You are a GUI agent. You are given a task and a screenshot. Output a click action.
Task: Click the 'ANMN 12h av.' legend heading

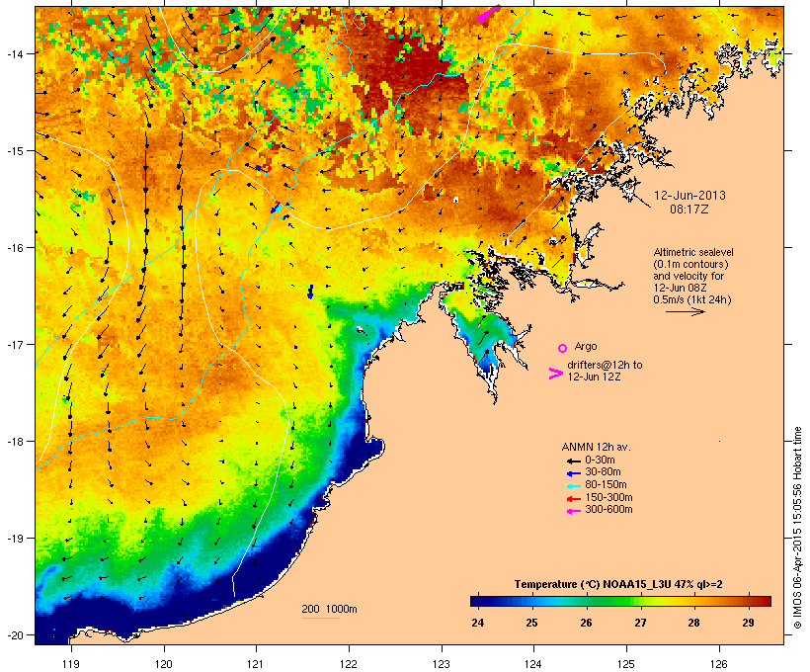tap(596, 447)
